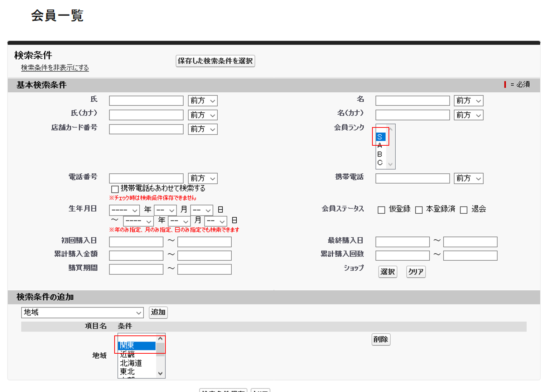Open the 携帯電話 match type dropdown
Screen dimensions: 545x392
pyautogui.click(x=468, y=178)
